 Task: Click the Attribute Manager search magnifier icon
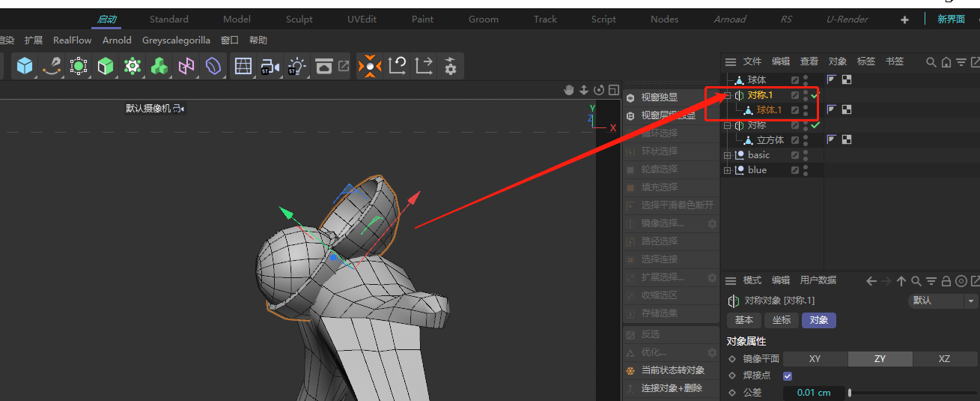[x=916, y=281]
